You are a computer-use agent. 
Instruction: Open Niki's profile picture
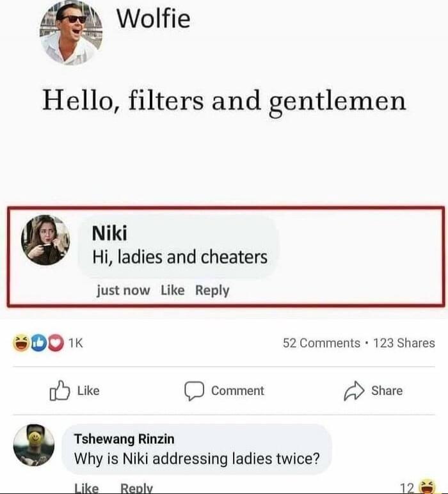click(45, 240)
